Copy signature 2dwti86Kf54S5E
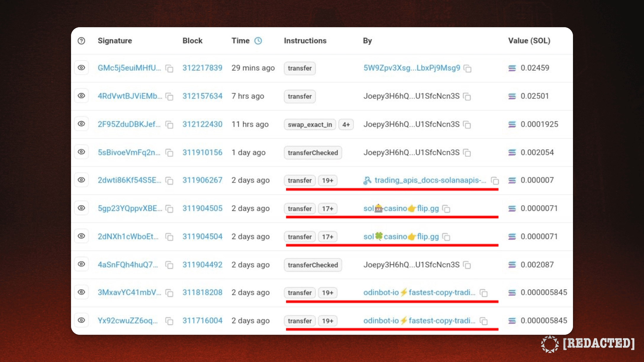The image size is (644, 362). [x=169, y=181]
